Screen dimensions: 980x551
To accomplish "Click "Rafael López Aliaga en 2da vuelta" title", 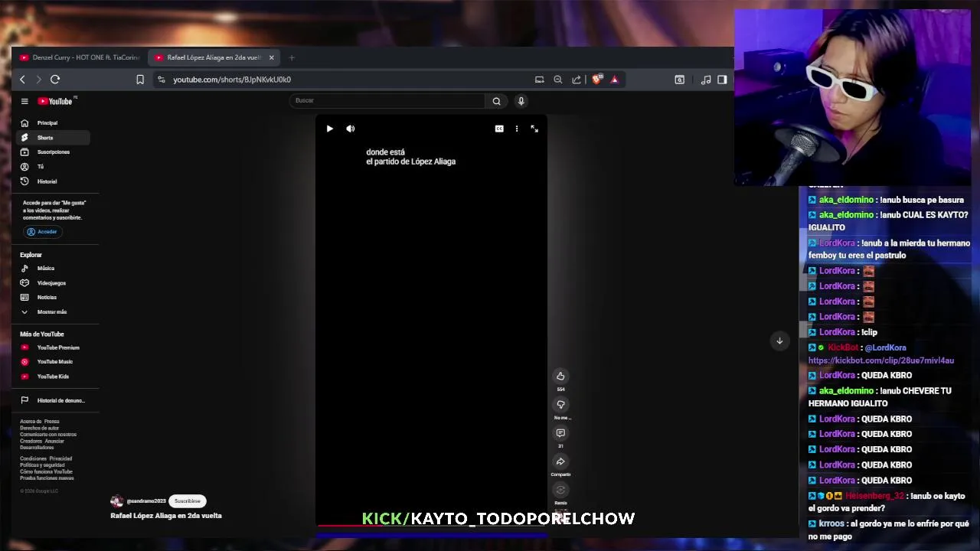I will [x=166, y=516].
